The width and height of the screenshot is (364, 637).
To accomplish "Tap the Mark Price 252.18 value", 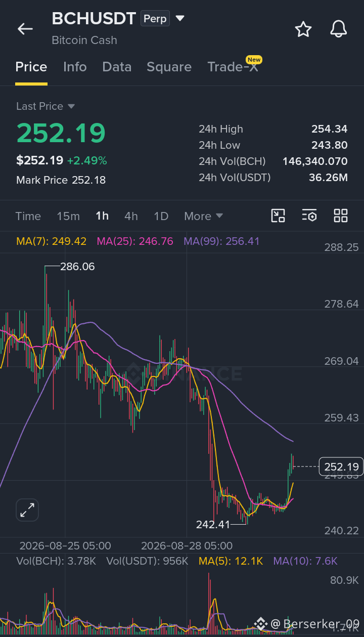I will click(89, 180).
